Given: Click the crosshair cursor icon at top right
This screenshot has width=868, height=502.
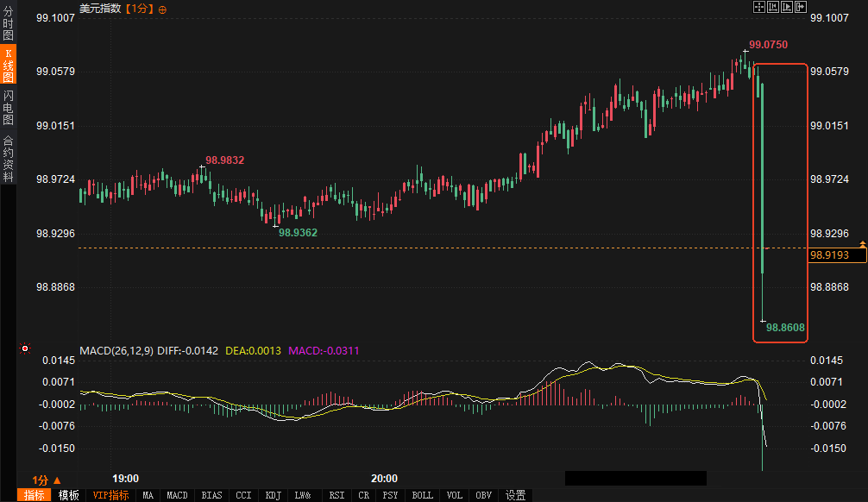Looking at the screenshot, I should [759, 7].
